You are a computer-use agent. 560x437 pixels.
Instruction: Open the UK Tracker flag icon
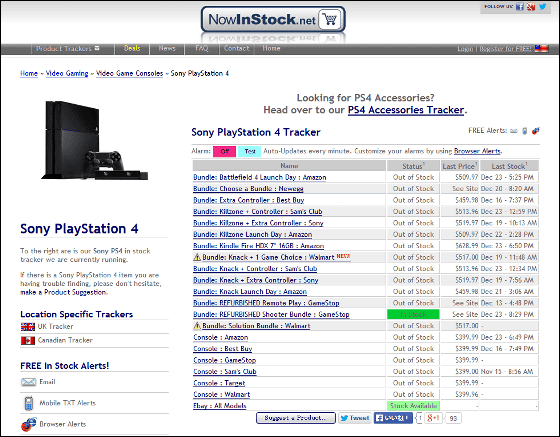click(28, 326)
